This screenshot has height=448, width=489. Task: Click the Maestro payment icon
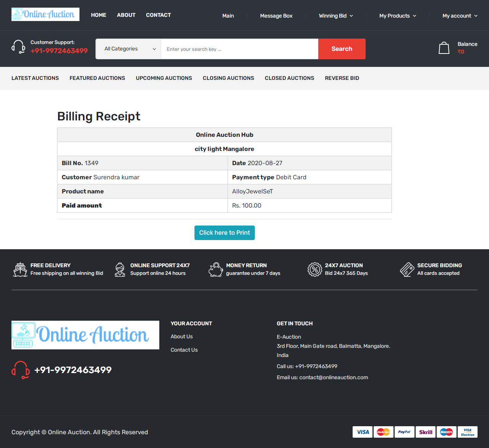point(447,432)
